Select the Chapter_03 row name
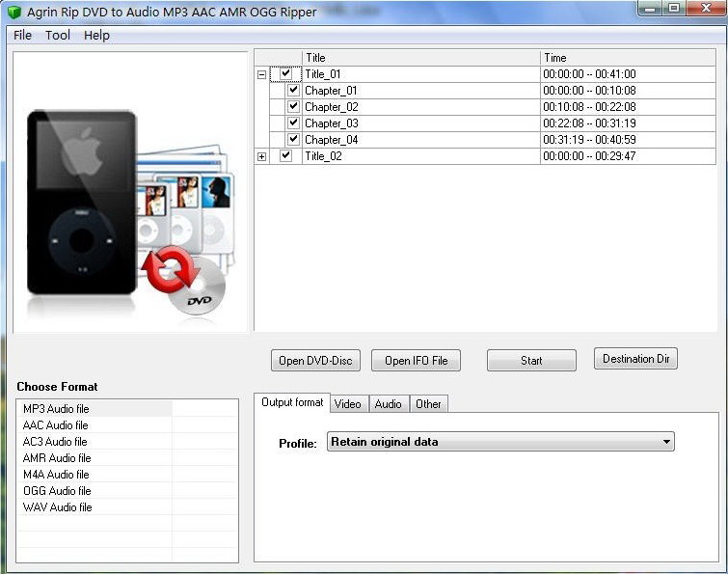The height and width of the screenshot is (574, 728). (332, 123)
